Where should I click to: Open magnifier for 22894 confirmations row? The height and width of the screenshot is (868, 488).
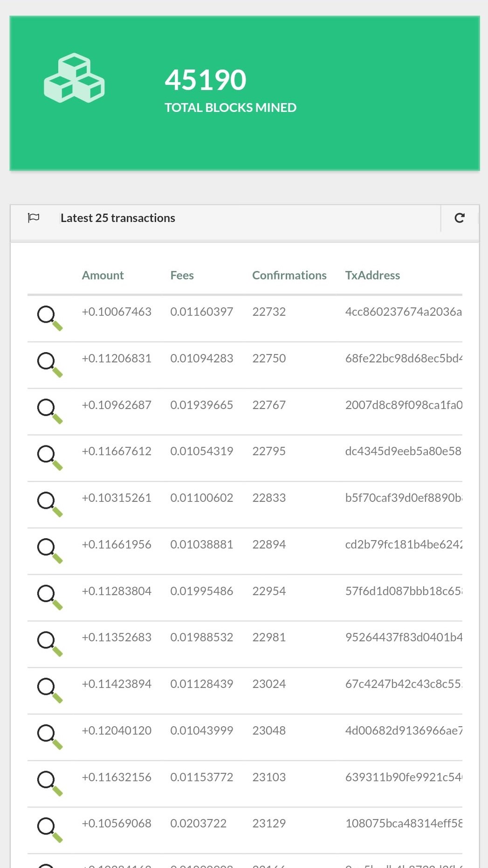(x=49, y=550)
